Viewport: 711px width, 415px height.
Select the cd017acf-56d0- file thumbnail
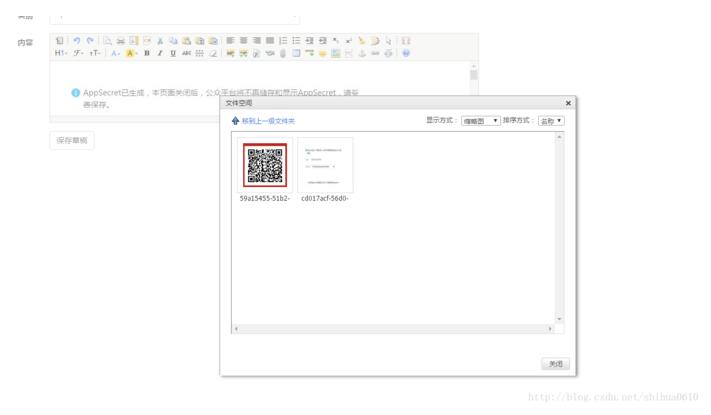[x=325, y=165]
